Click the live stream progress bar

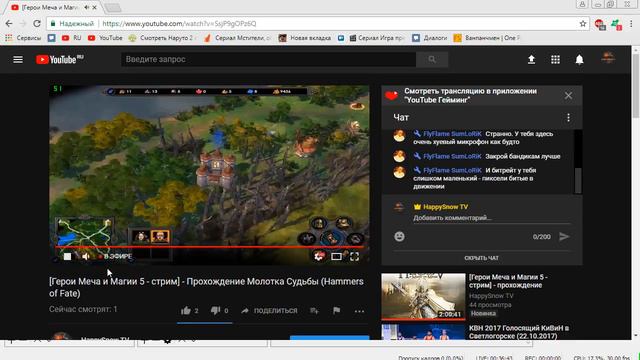pyautogui.click(x=209, y=247)
